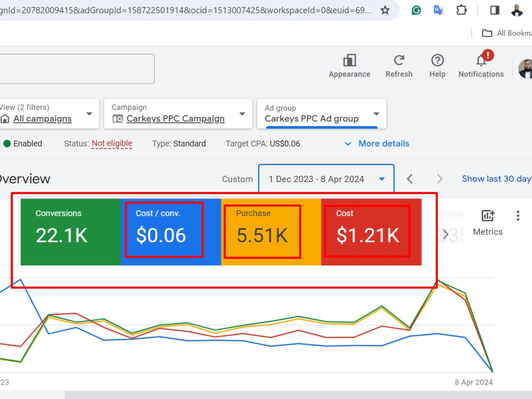Click the 8 Apr 2024 axis label
Screen dimensions: 532x399
click(473, 383)
